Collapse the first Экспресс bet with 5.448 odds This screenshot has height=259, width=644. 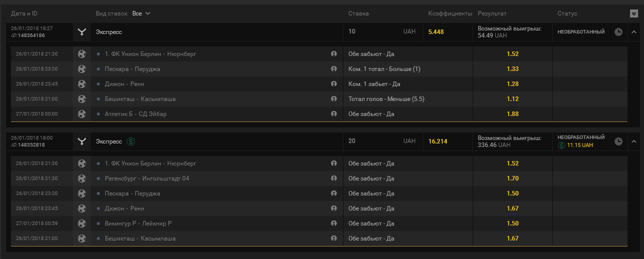634,32
